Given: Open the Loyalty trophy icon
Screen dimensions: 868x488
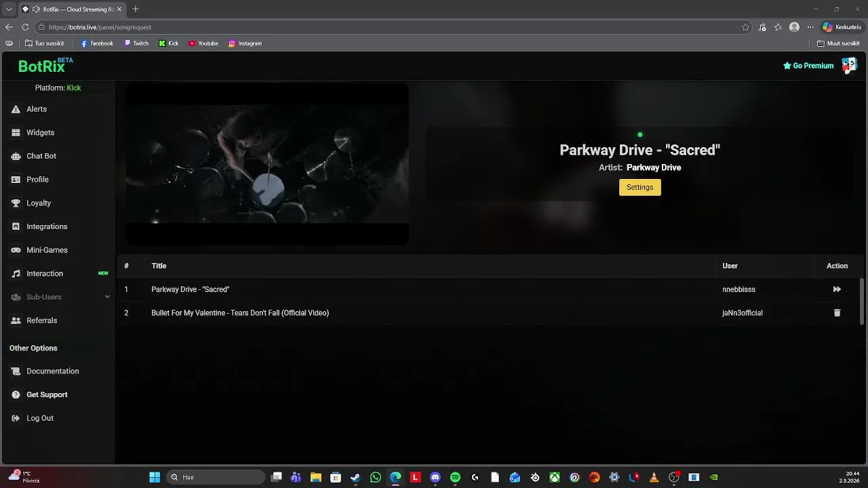Looking at the screenshot, I should click(16, 203).
